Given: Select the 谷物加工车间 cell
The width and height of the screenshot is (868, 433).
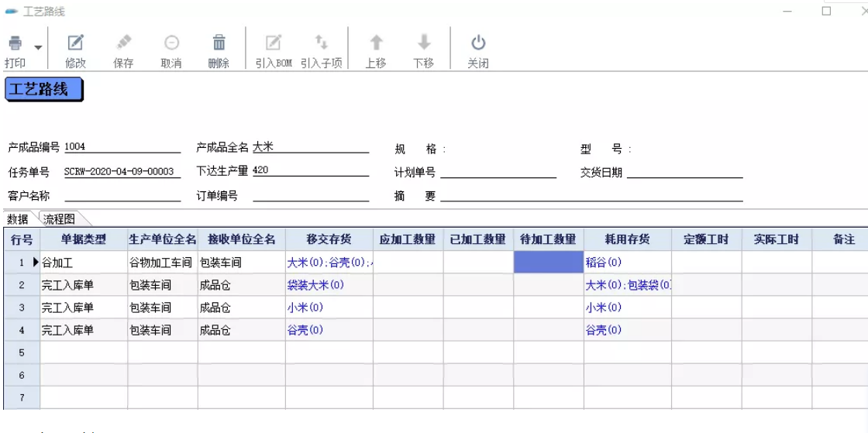Looking at the screenshot, I should coord(163,262).
